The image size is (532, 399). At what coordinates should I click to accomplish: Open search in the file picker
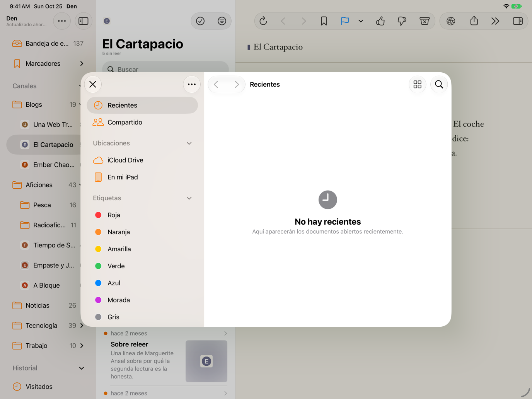439,84
